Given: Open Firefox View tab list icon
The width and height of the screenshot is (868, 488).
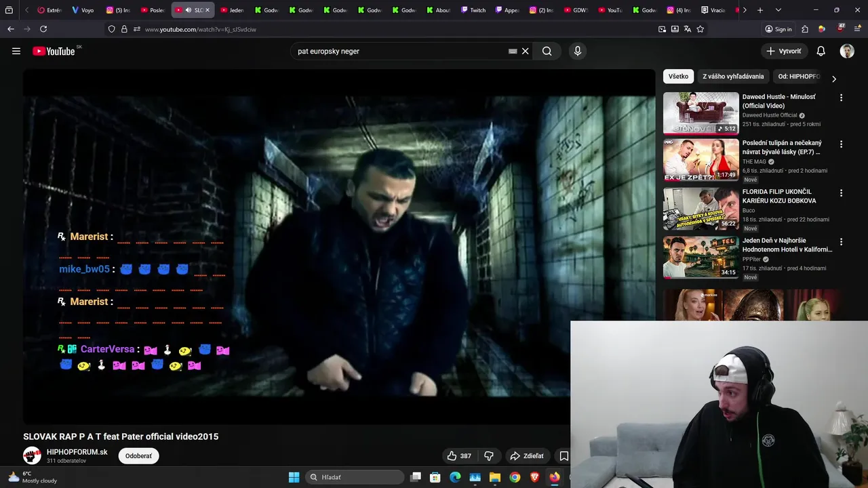Looking at the screenshot, I should tap(9, 10).
